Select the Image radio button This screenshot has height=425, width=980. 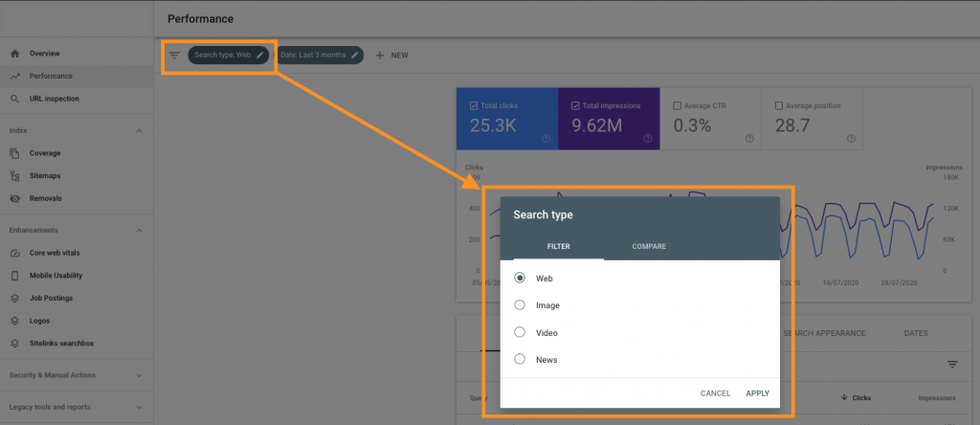(x=520, y=305)
